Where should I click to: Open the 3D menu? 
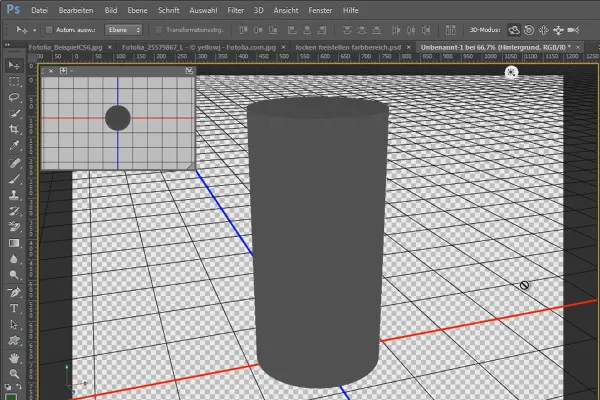click(x=259, y=10)
